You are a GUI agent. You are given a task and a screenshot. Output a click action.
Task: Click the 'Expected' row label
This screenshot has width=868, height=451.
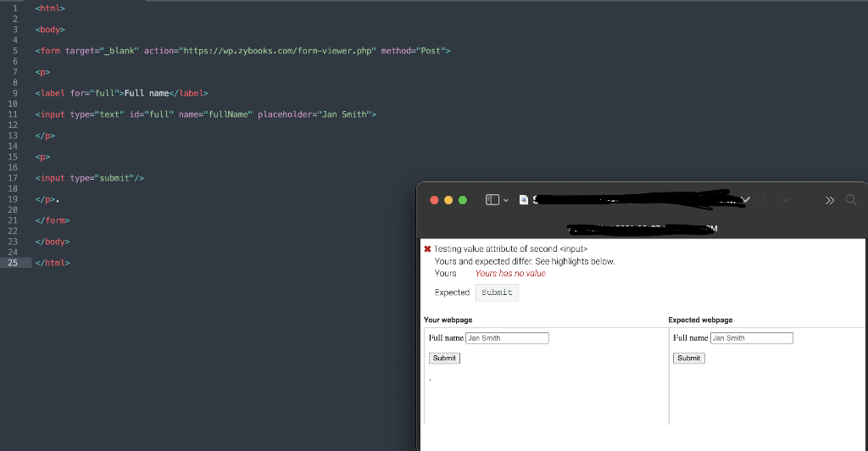(x=453, y=292)
